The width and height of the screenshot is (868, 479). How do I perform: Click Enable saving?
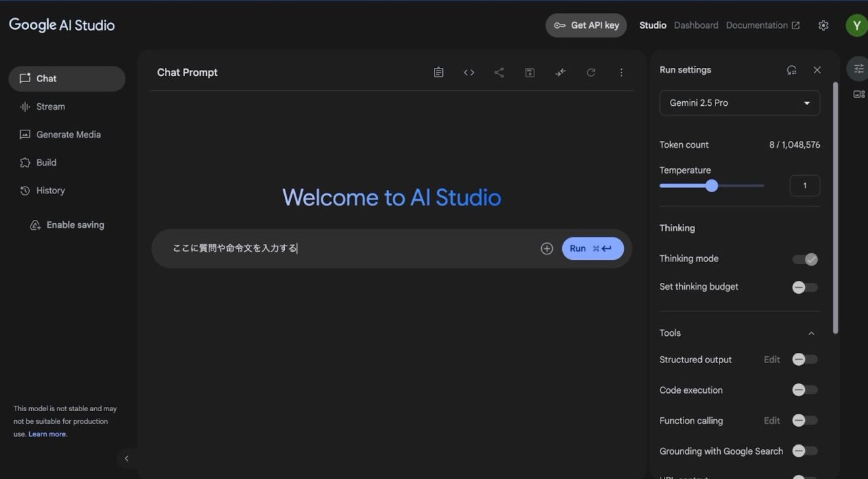pos(67,225)
